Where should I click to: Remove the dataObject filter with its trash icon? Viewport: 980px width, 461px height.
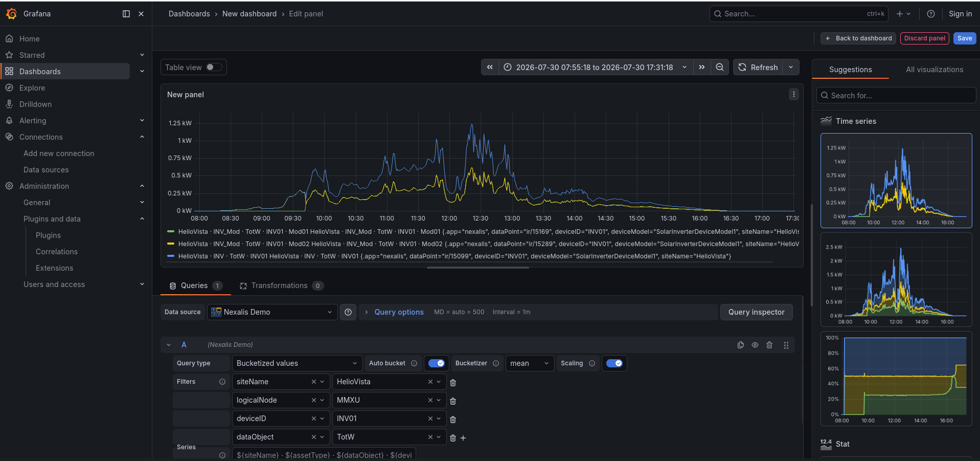click(x=453, y=438)
